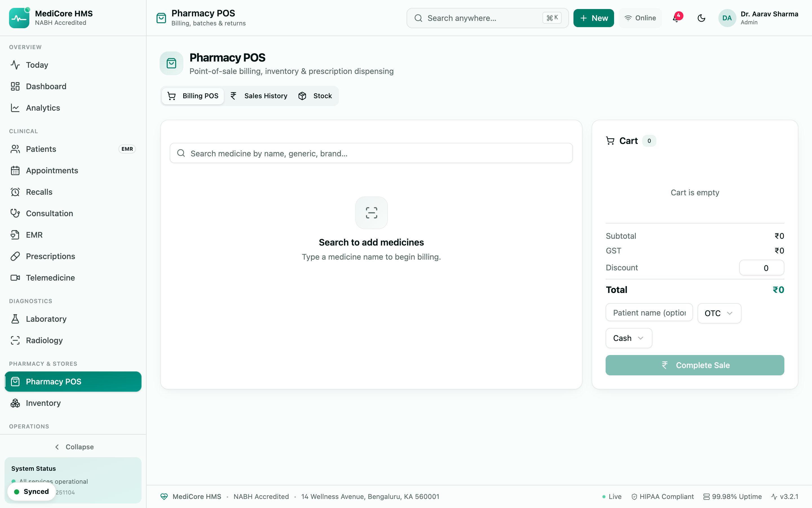Click the Total ₹0 amount

click(x=778, y=290)
